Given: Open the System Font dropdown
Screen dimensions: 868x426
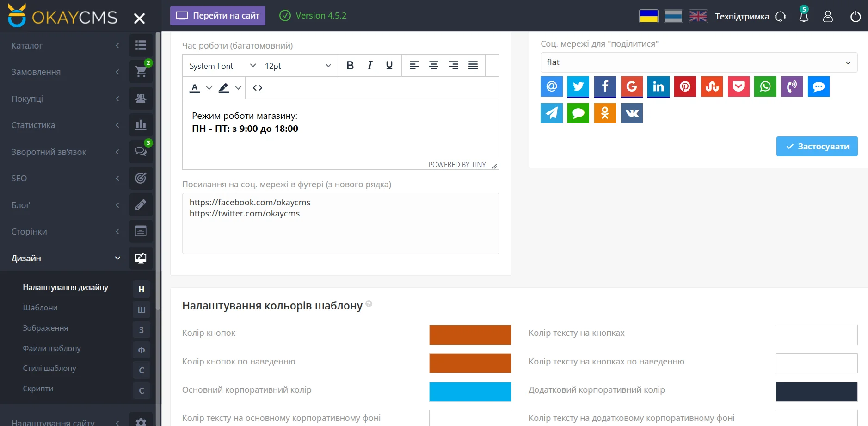Looking at the screenshot, I should click(222, 66).
